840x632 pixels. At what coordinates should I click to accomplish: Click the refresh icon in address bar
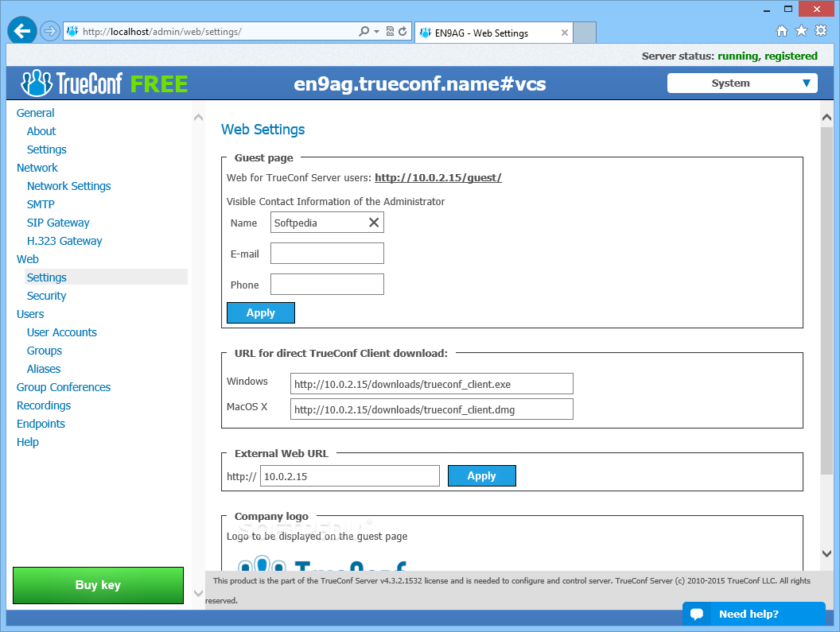(402, 31)
